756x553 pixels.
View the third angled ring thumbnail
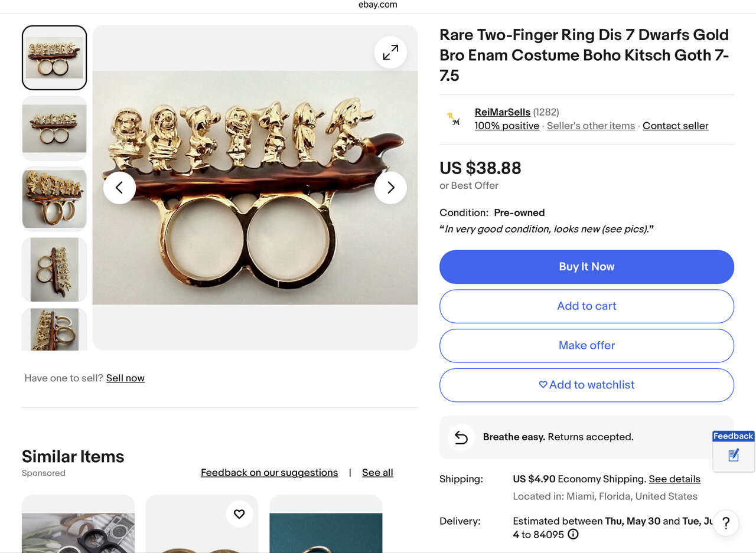click(x=54, y=198)
